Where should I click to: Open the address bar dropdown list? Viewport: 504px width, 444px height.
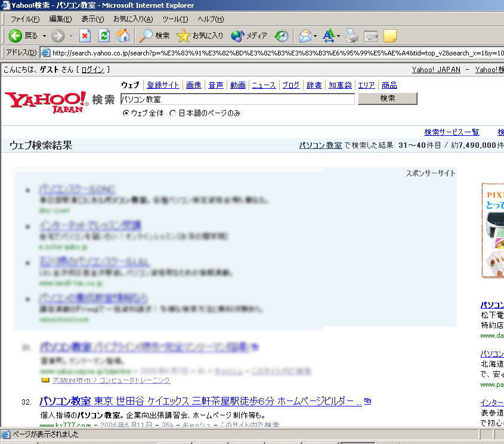pyautogui.click(x=500, y=52)
